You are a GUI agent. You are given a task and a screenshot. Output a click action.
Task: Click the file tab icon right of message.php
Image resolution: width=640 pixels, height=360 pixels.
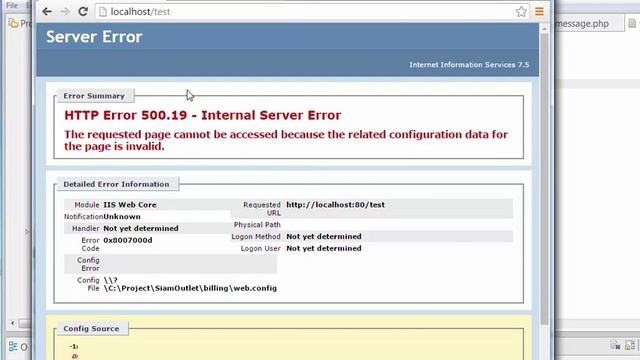point(632,23)
